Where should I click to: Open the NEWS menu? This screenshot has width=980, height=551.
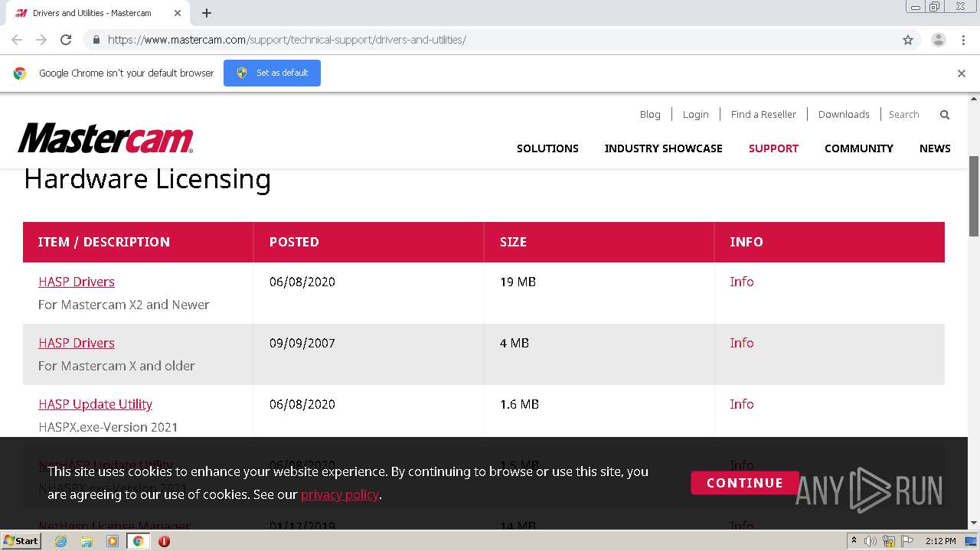pyautogui.click(x=935, y=148)
